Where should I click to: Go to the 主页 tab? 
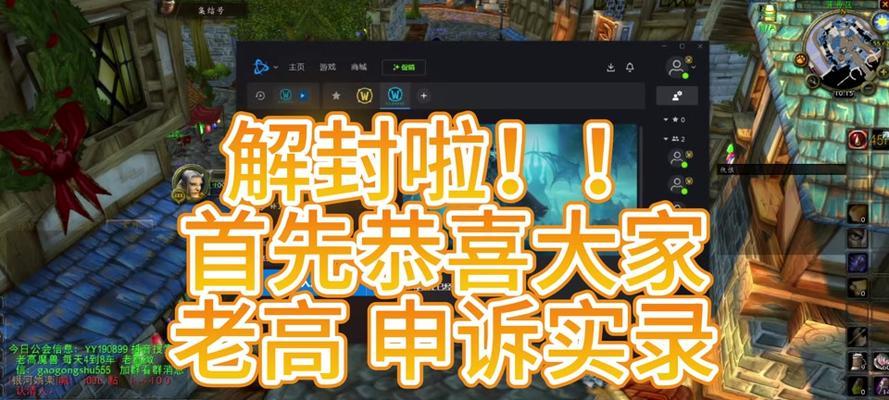click(x=296, y=67)
